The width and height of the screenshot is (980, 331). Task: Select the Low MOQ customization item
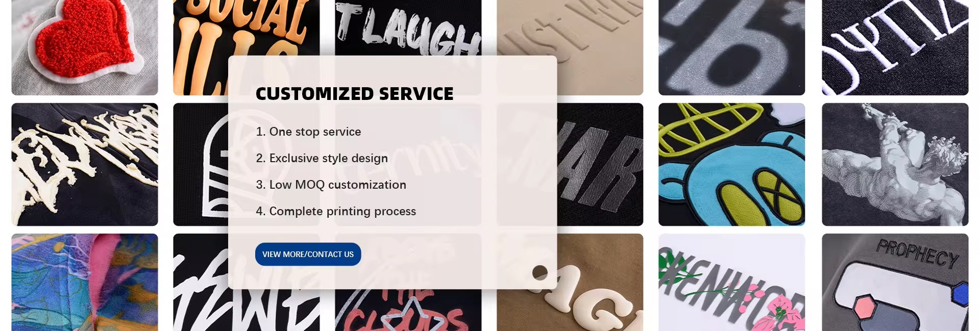click(x=331, y=185)
